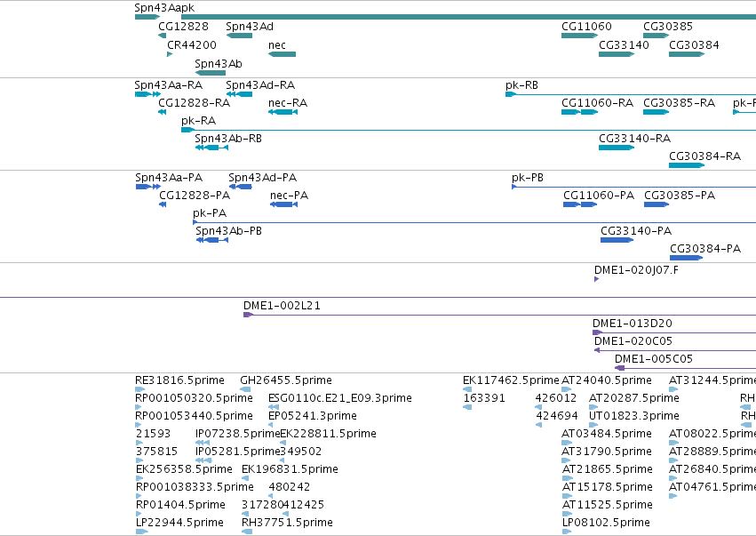Select the nec-PA protein feature

pos(283,204)
